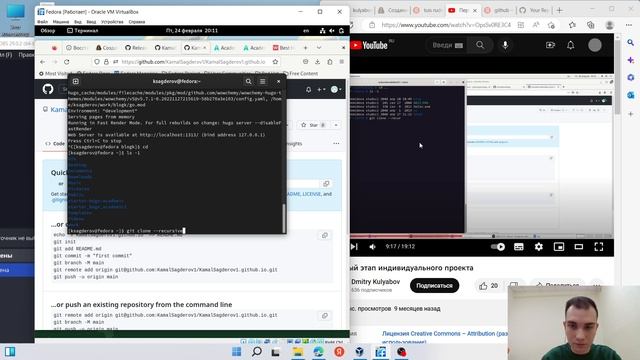Image resolution: width=640 pixels, height=360 pixels.
Task: Open Edge profile icon
Action: (x=610, y=25)
